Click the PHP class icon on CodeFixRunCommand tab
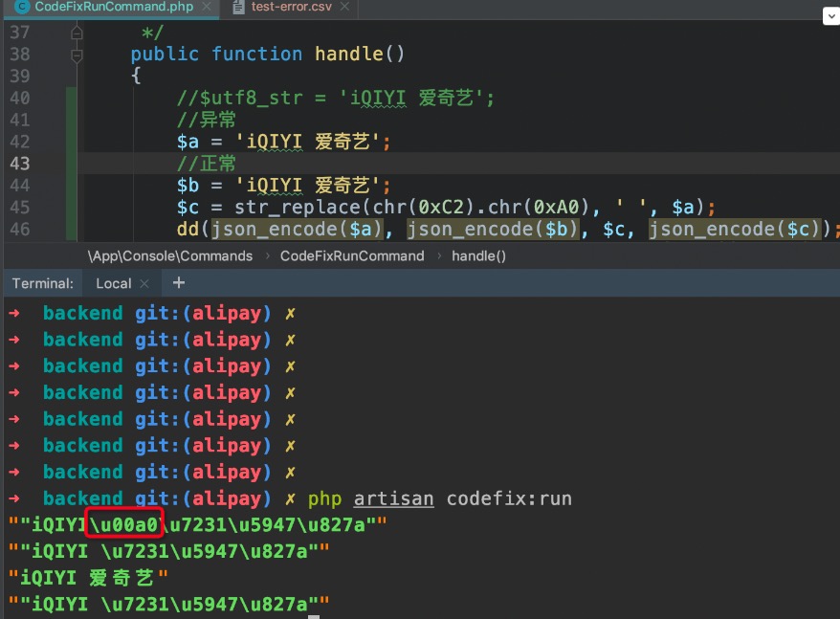 [x=21, y=8]
